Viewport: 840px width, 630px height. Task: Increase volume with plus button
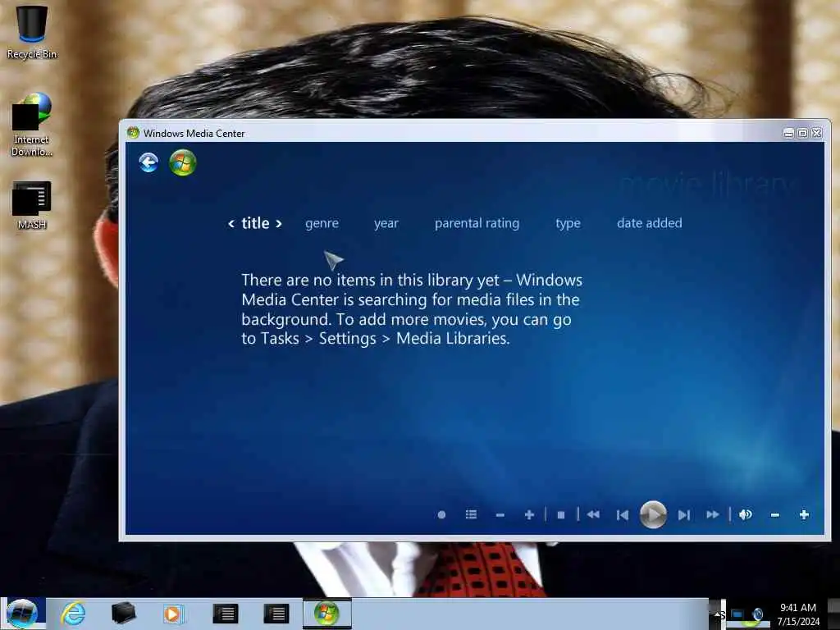804,515
